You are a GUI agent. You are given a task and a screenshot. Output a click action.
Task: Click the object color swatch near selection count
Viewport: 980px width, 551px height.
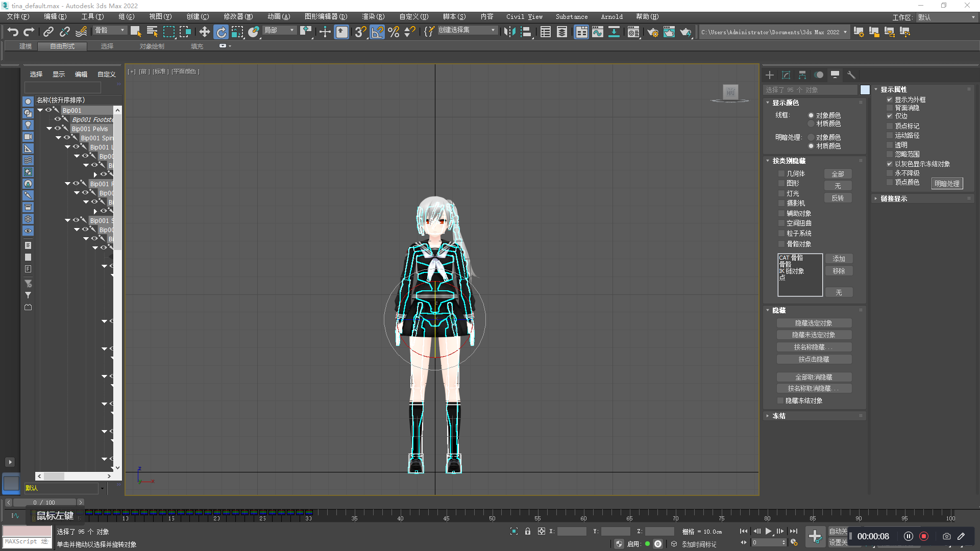[x=865, y=89]
